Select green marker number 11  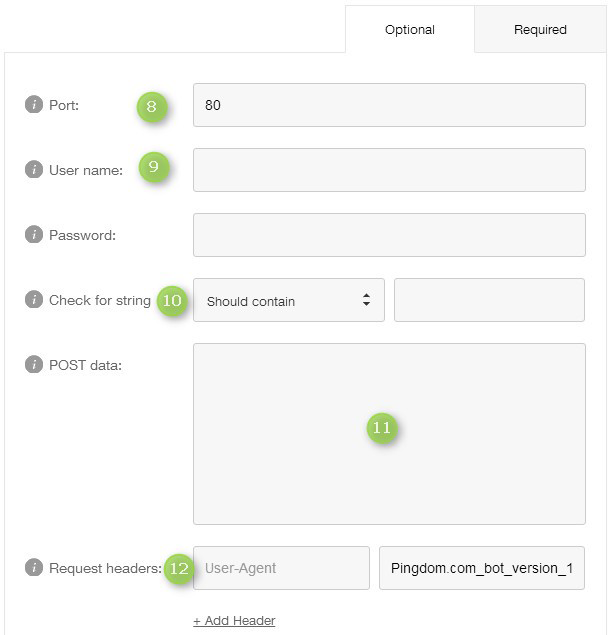pyautogui.click(x=382, y=428)
